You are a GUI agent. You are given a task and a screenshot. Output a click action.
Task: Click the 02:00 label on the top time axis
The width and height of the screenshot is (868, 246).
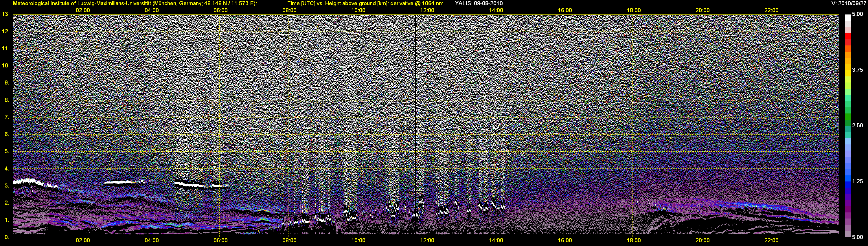click(x=82, y=10)
